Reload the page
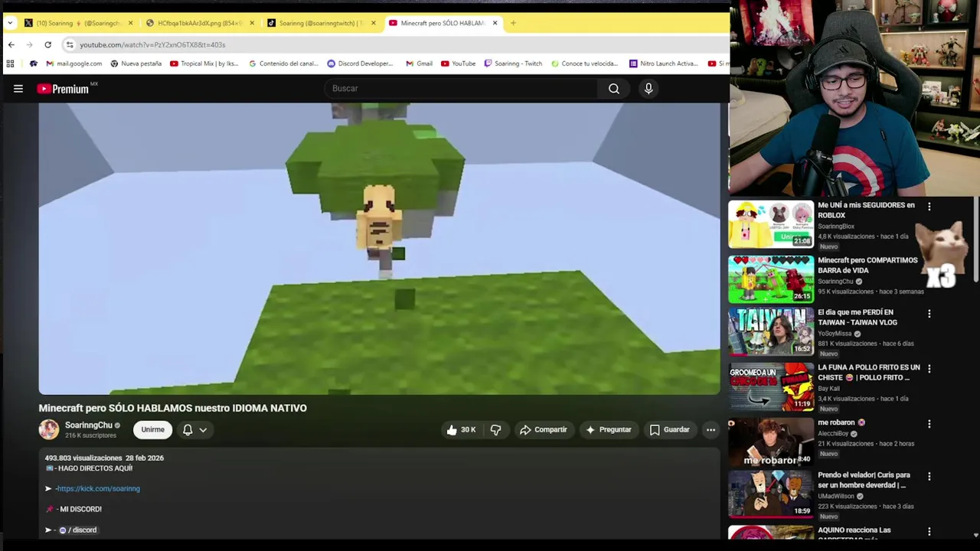The width and height of the screenshot is (980, 551). pos(47,45)
